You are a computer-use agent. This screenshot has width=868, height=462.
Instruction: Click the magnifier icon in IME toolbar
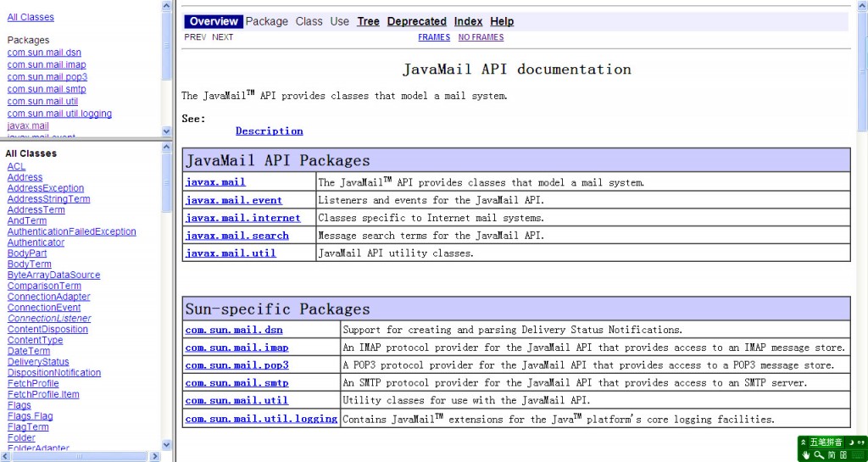coord(818,455)
